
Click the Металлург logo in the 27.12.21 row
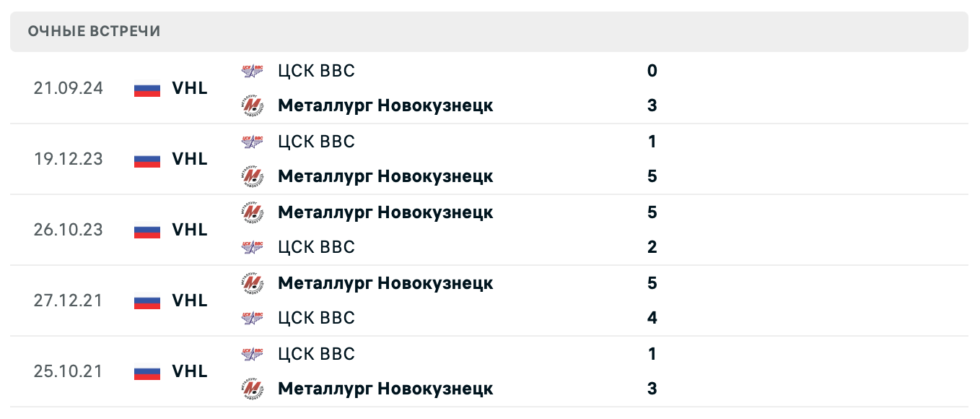tap(252, 283)
